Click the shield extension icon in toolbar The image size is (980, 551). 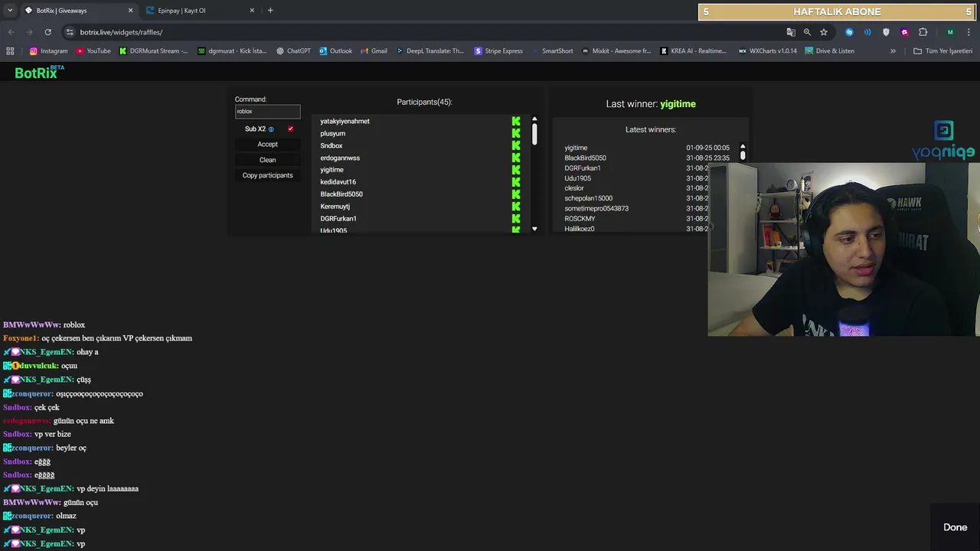(886, 32)
